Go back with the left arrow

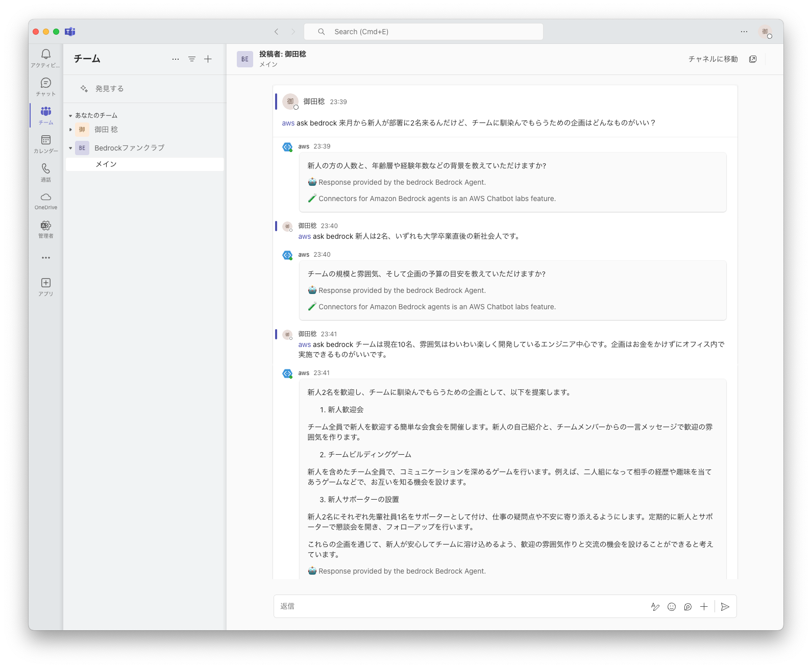tap(277, 32)
